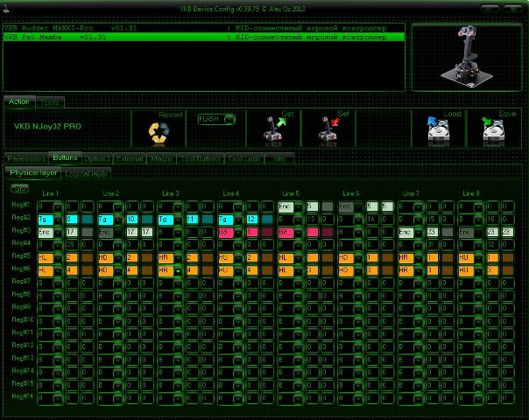529x420 pixels.
Task: Click dark pink cell in Reg#3 Line 4
Action: coord(267,232)
